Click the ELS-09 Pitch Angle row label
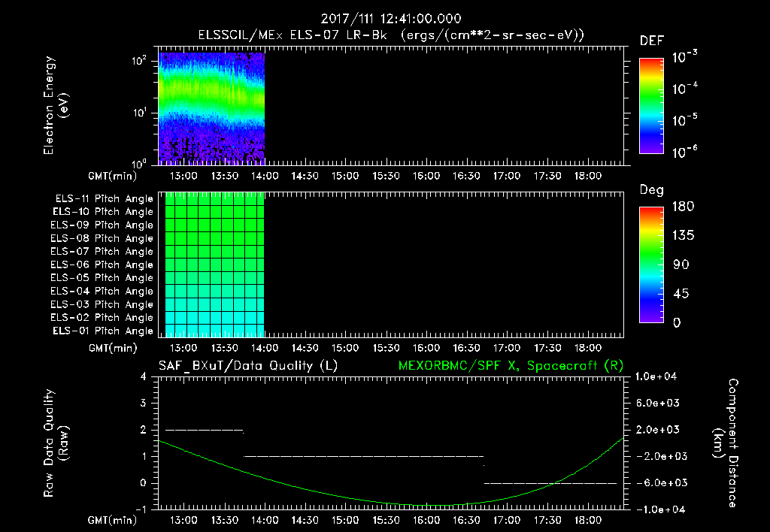 coord(102,225)
